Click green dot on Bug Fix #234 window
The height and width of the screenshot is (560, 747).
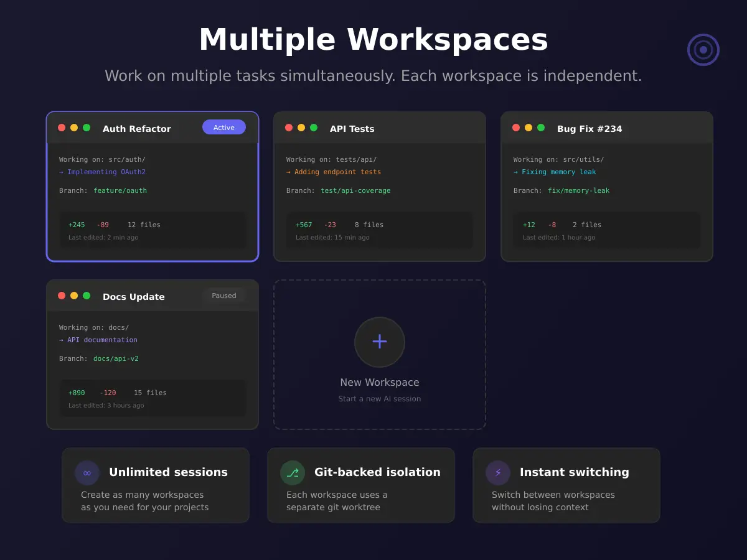tap(541, 128)
